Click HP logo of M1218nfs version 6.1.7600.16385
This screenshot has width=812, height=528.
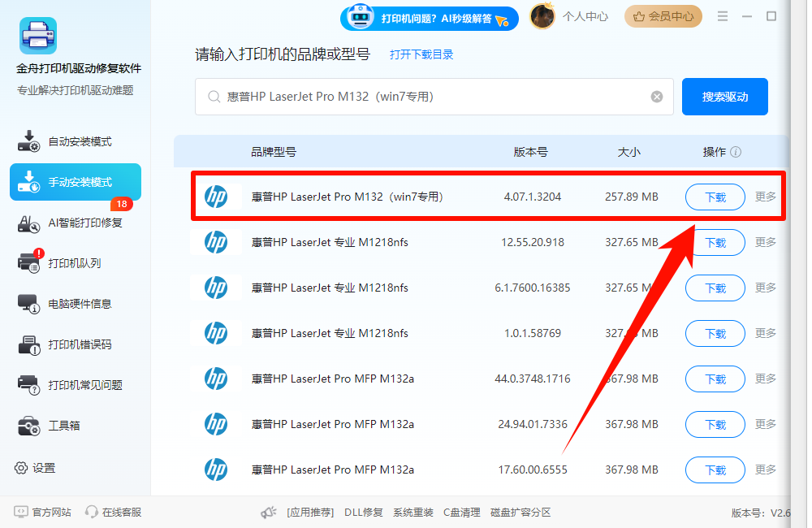pyautogui.click(x=216, y=288)
